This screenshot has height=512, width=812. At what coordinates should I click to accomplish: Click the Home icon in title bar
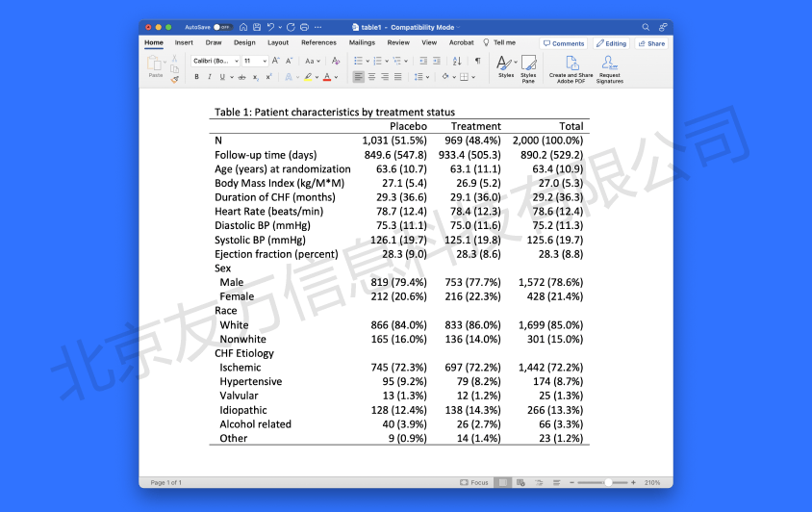(242, 27)
